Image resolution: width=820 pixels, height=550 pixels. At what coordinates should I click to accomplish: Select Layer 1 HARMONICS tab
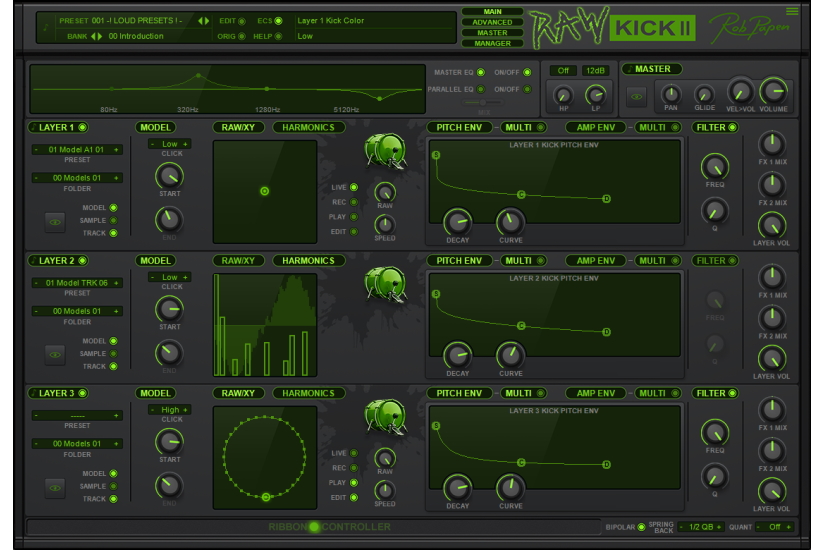[x=309, y=127]
